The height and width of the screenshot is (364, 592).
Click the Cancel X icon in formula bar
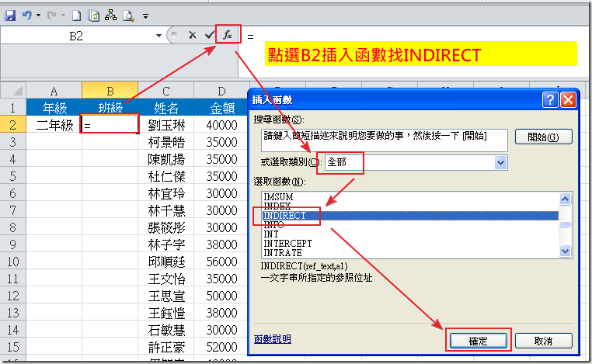(192, 35)
